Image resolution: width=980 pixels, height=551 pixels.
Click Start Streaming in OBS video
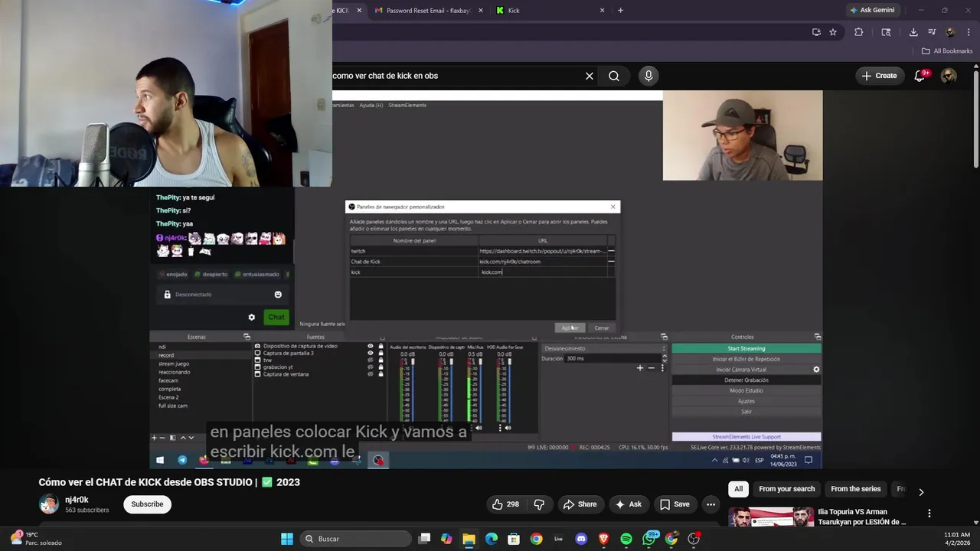click(x=746, y=348)
